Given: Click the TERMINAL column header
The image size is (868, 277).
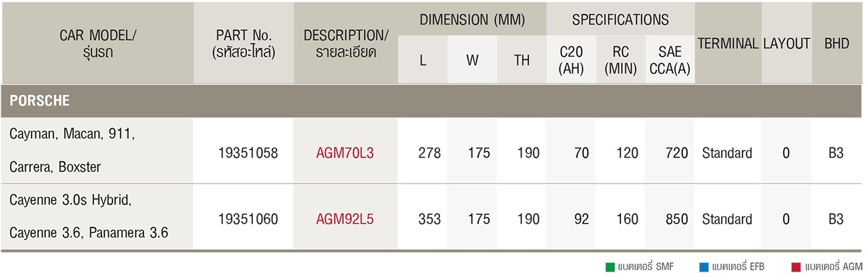Looking at the screenshot, I should (728, 43).
